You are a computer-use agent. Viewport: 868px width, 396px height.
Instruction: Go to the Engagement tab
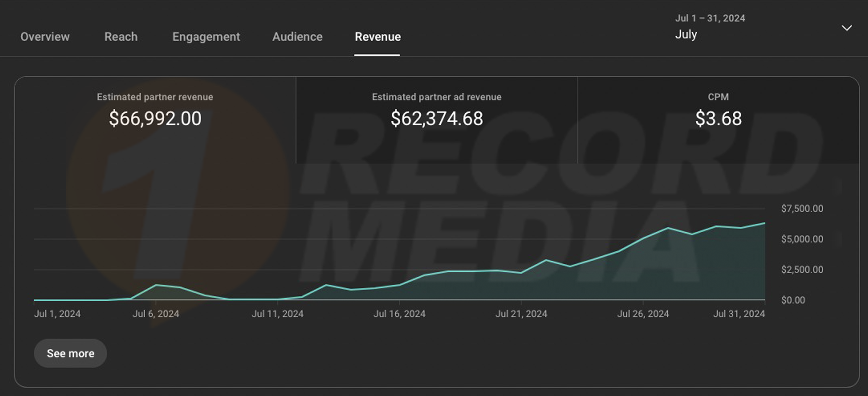point(206,37)
